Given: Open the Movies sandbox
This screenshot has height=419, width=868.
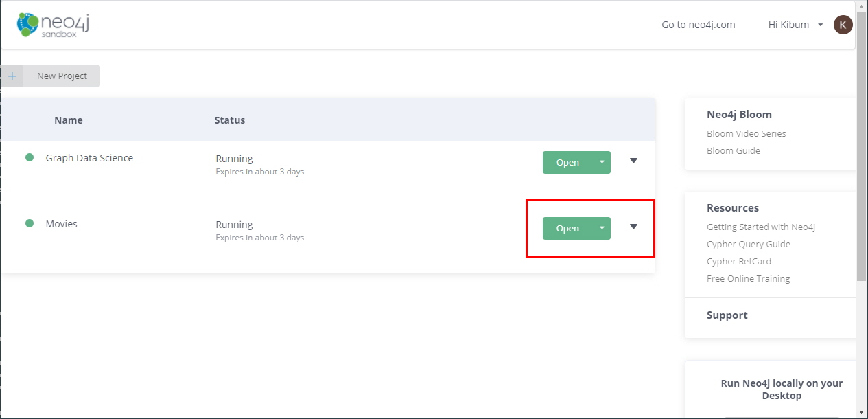Looking at the screenshot, I should [567, 228].
